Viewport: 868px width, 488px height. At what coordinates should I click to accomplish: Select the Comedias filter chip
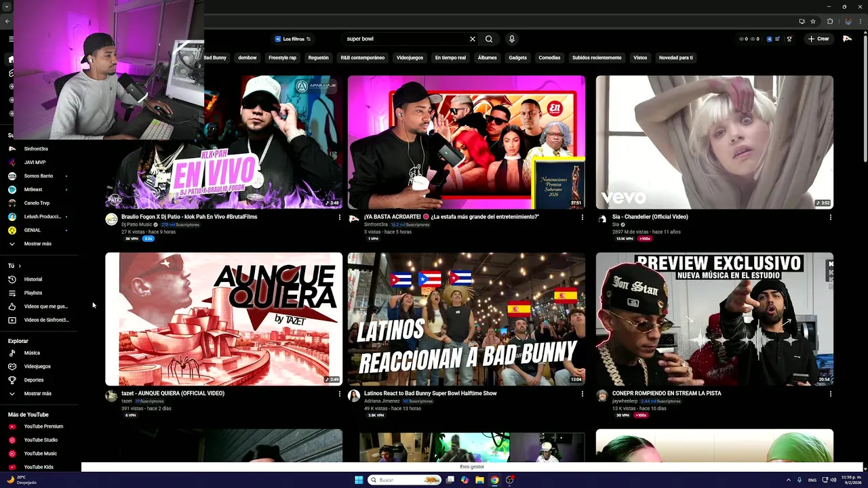coord(550,58)
